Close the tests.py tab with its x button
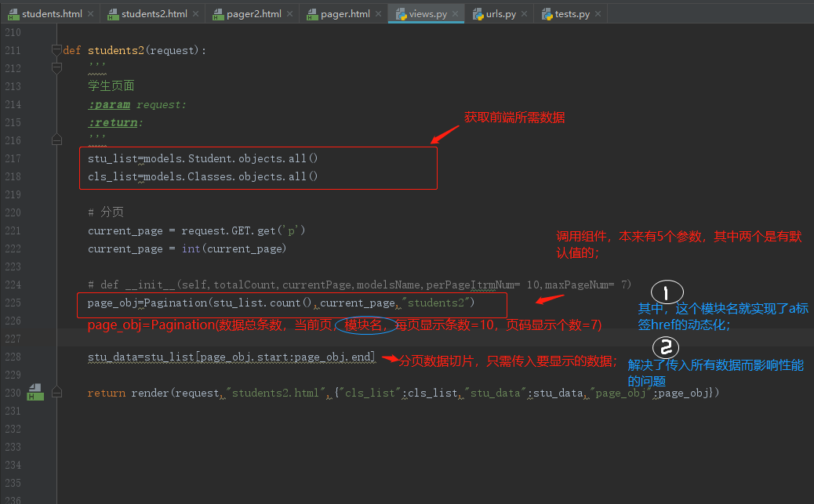This screenshot has width=814, height=504. tap(597, 13)
